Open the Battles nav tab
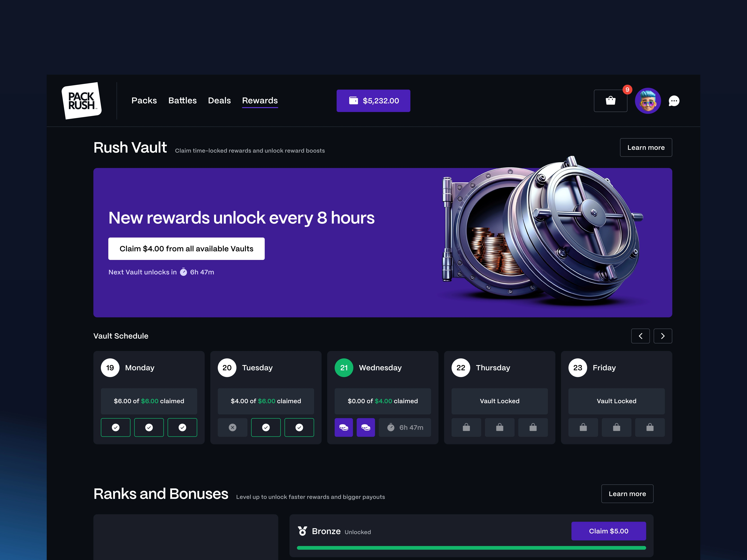This screenshot has width=747, height=560. tap(182, 101)
